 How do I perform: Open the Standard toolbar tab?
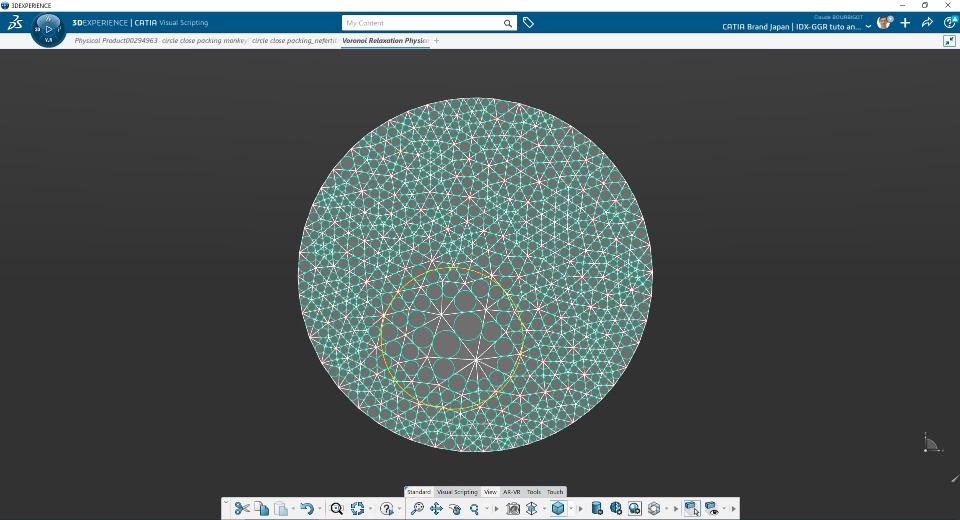tap(419, 492)
